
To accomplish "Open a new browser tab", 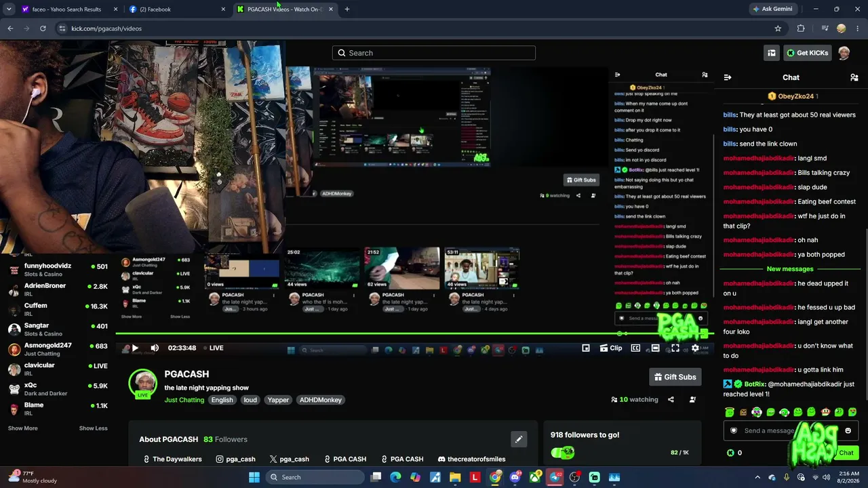I will click(x=347, y=9).
